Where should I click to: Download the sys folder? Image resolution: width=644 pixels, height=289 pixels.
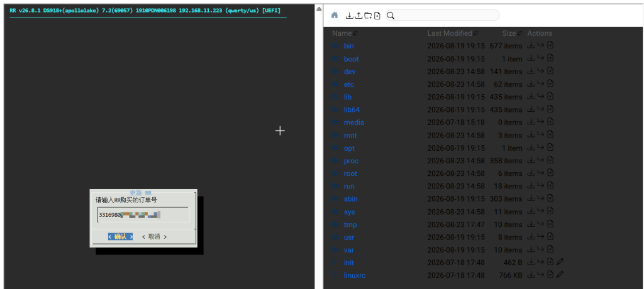tap(531, 210)
